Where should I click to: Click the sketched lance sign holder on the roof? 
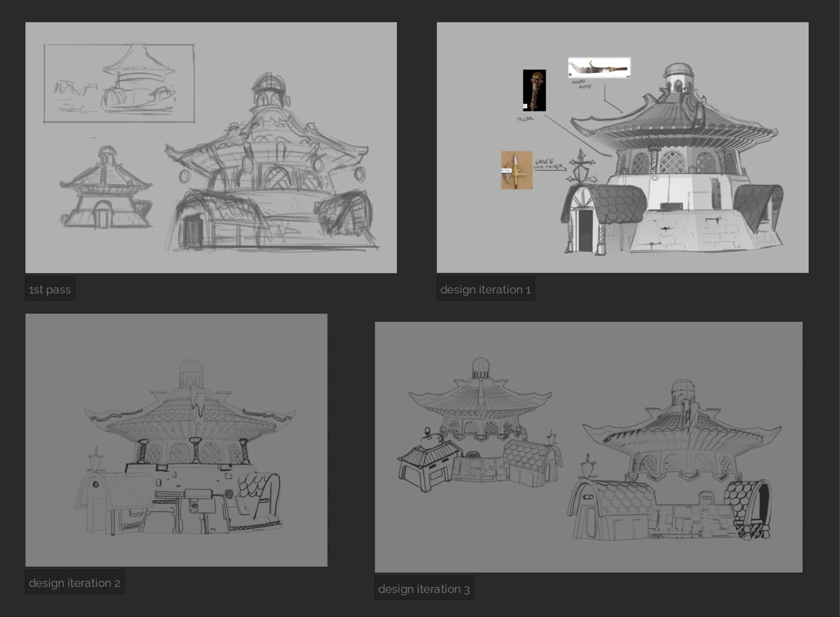(581, 169)
